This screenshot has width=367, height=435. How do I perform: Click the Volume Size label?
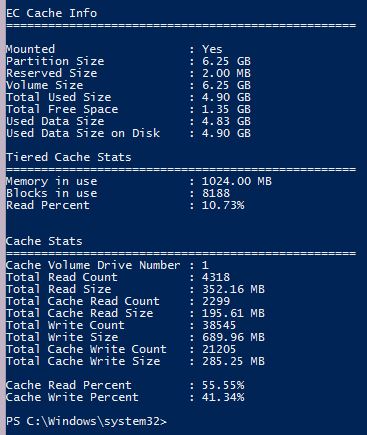(x=45, y=85)
